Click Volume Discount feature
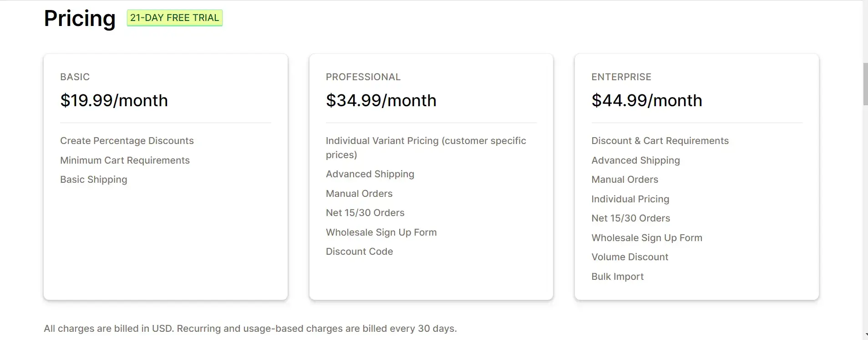 (630, 257)
